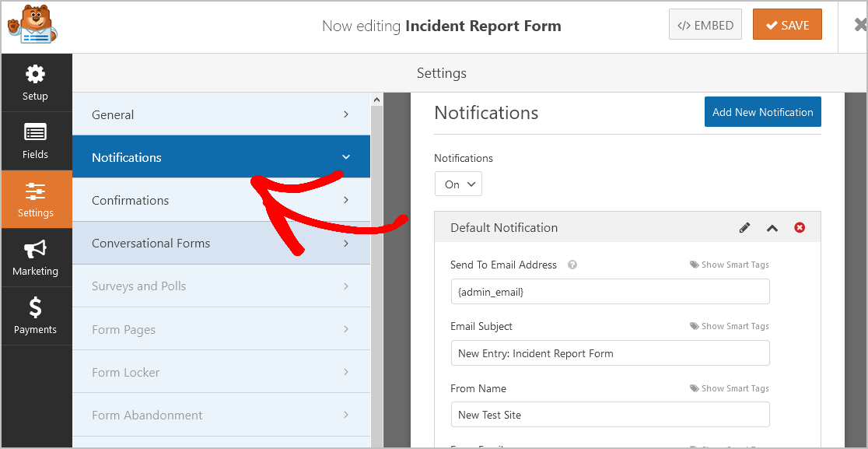Collapse the Default Notification block

pyautogui.click(x=772, y=227)
